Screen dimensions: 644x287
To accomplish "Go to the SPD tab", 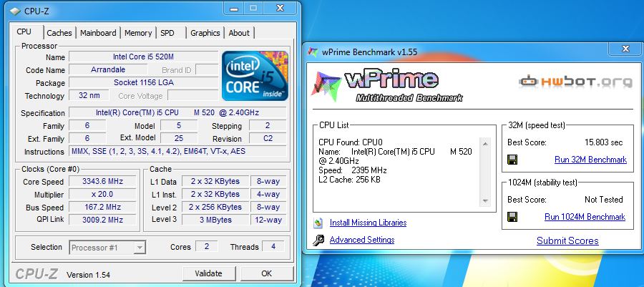I will click(167, 33).
